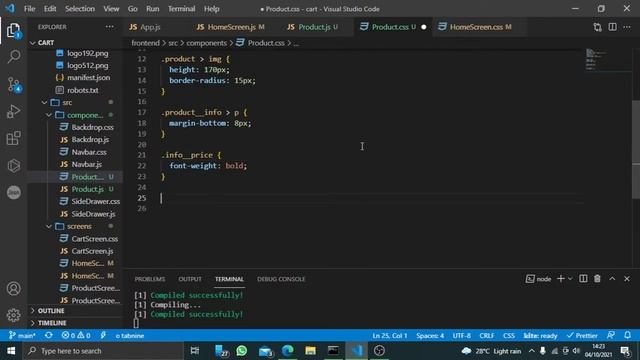640x360 pixels.
Task: Open the OUTPUT panel tab
Action: [x=190, y=279]
